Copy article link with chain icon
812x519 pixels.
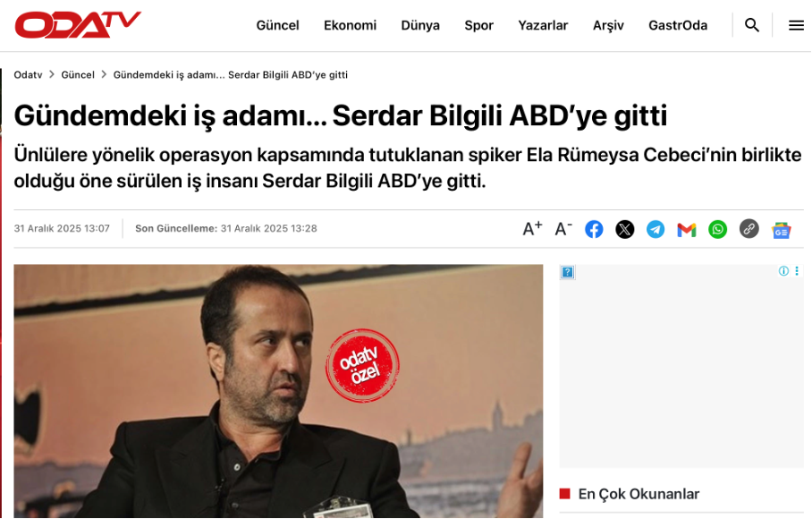pyautogui.click(x=749, y=229)
